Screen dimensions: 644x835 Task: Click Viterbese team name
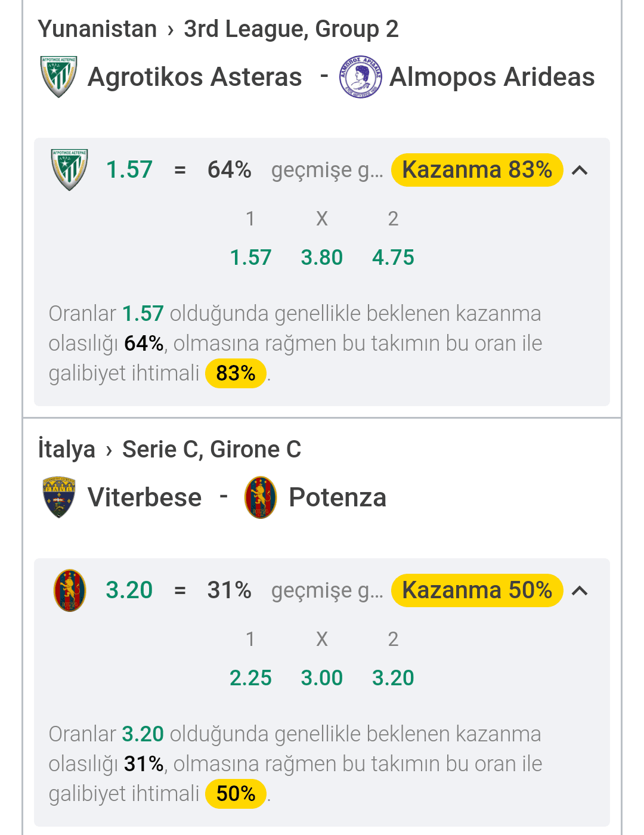(145, 497)
